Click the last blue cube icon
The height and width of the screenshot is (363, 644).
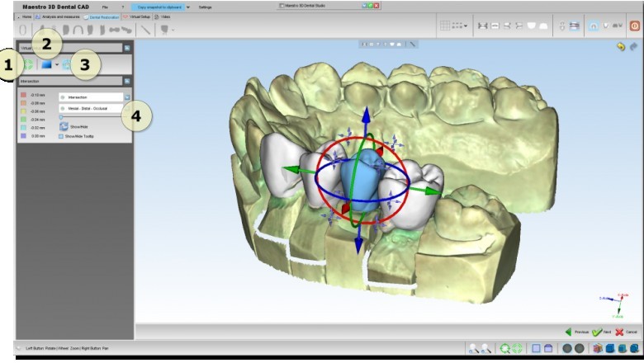635,349
